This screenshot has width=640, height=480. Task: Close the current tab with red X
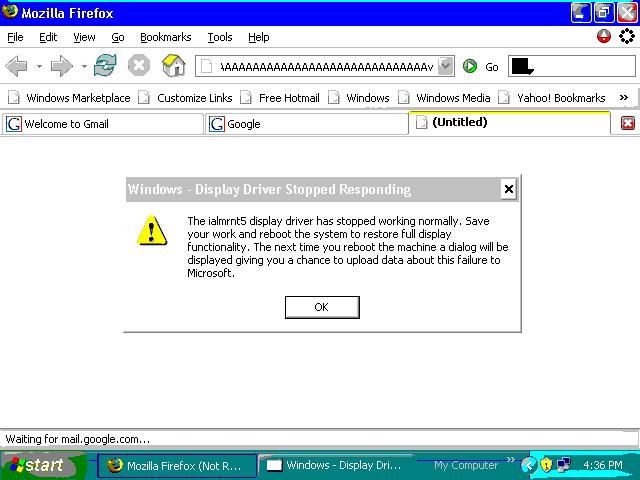click(x=628, y=123)
